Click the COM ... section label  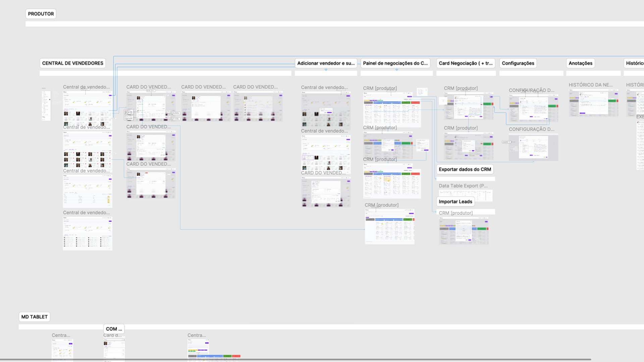114,329
